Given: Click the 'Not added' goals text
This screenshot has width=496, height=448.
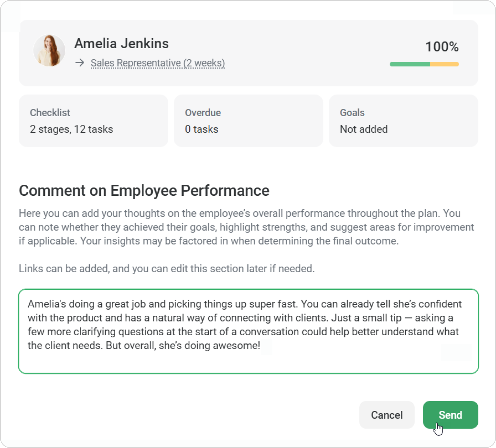Looking at the screenshot, I should pos(364,129).
